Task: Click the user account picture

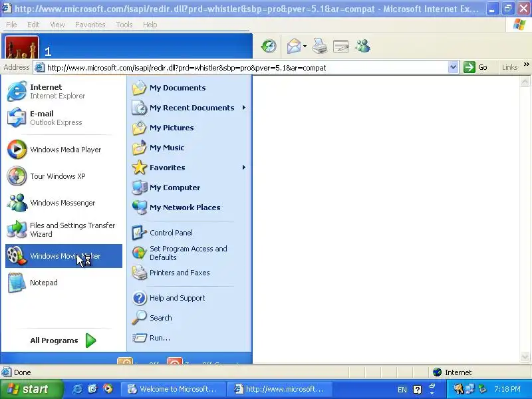Action: 22,48
